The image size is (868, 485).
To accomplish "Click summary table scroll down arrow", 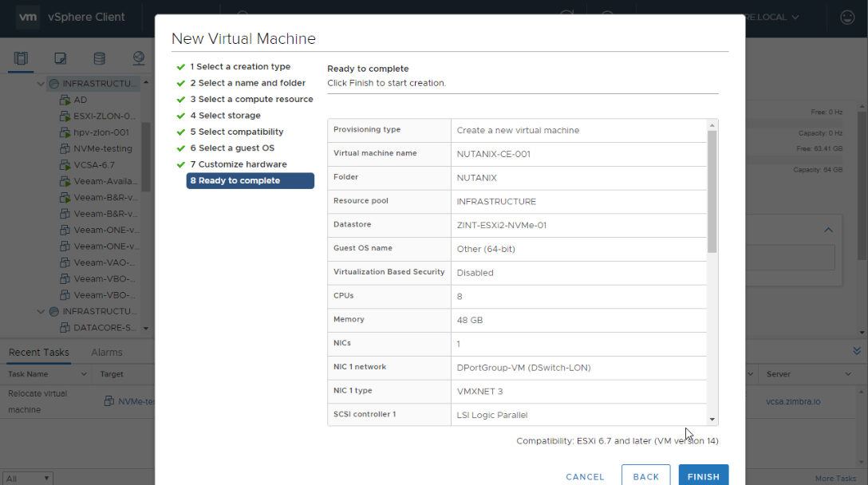I will [x=712, y=419].
